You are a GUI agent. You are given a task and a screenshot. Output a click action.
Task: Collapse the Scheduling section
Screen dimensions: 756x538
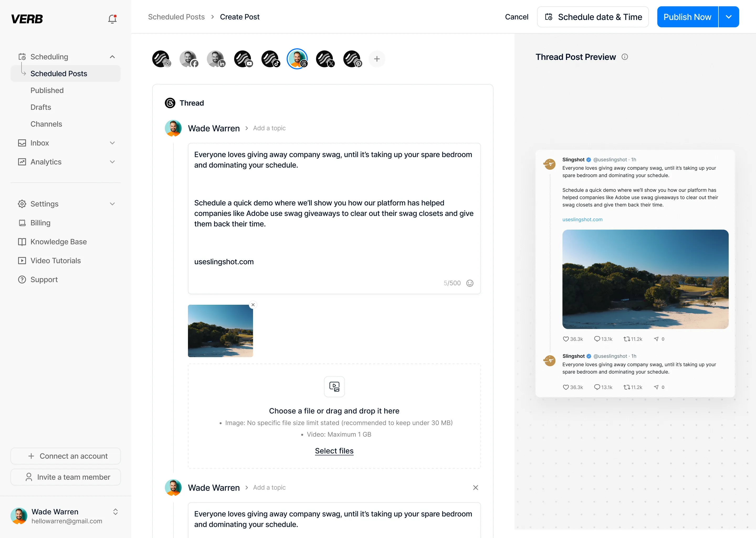click(112, 57)
